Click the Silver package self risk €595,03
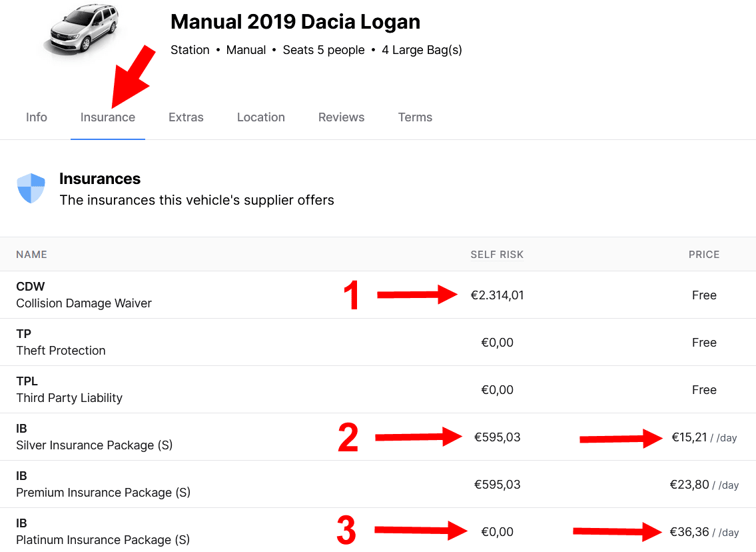756x552 pixels. [x=497, y=437]
